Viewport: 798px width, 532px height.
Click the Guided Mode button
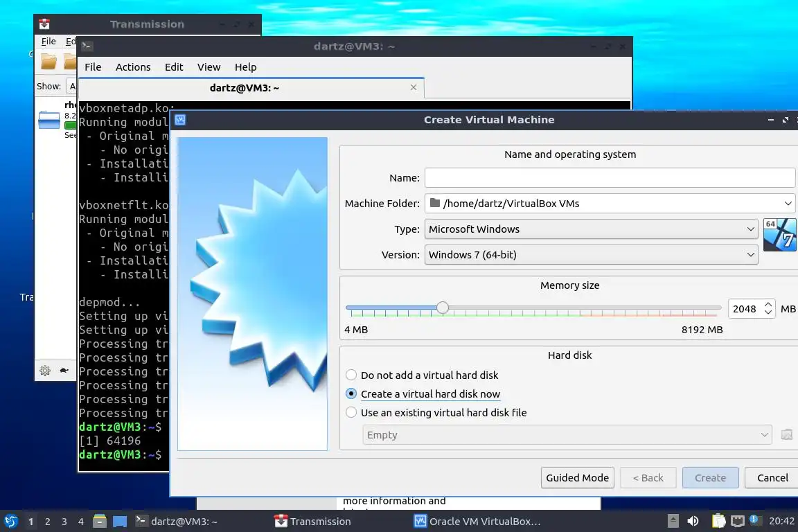577,477
